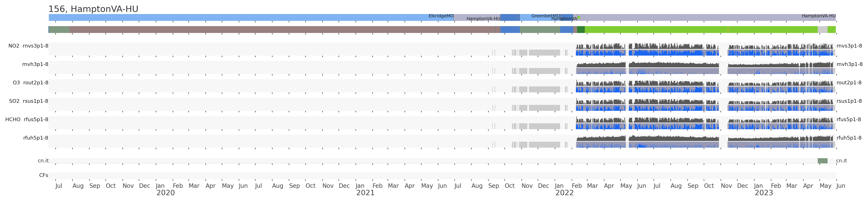Click the chart title 156, HamptonVA-HU
This screenshot has width=868, height=202.
(93, 9)
